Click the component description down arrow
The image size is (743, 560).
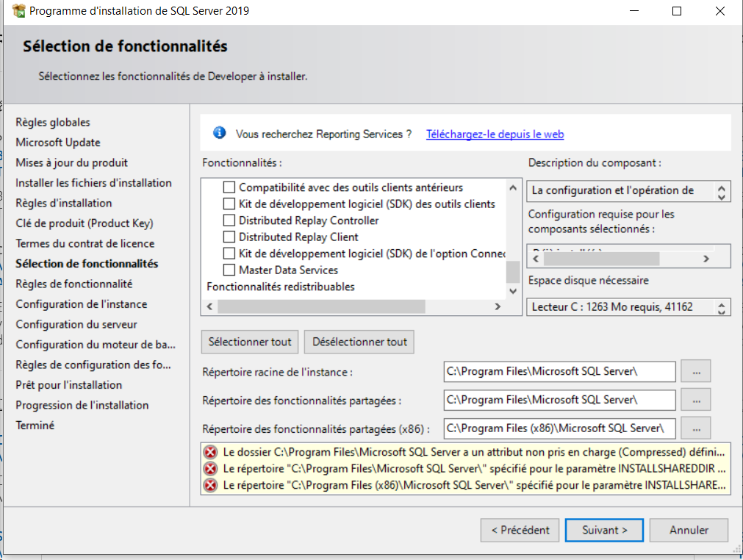coord(722,197)
